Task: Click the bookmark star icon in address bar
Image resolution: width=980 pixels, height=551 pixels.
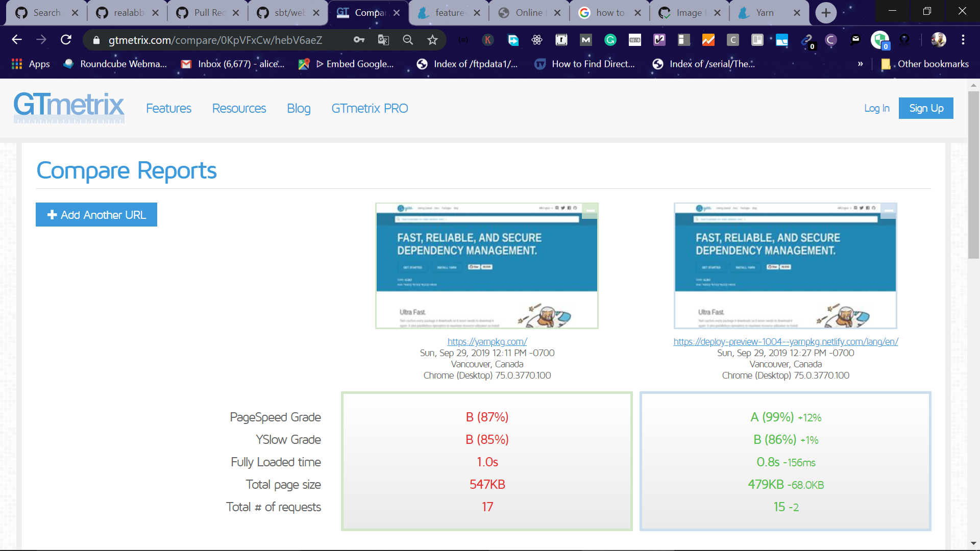Action: coord(432,40)
